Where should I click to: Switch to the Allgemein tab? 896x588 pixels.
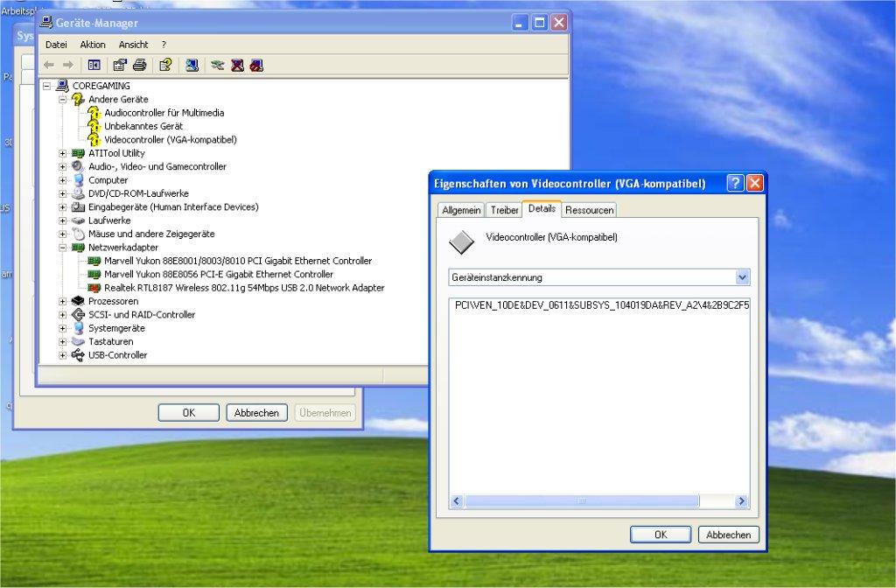point(461,210)
